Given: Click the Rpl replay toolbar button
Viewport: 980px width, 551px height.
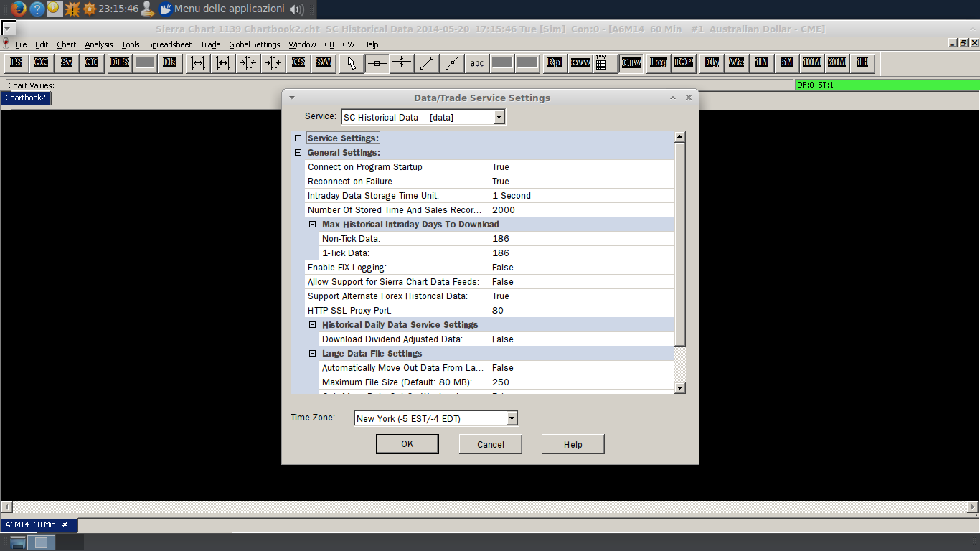Looking at the screenshot, I should pos(555,63).
